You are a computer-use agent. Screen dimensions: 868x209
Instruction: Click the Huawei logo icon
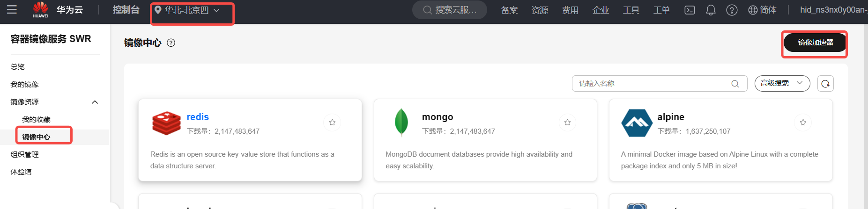pyautogui.click(x=40, y=9)
